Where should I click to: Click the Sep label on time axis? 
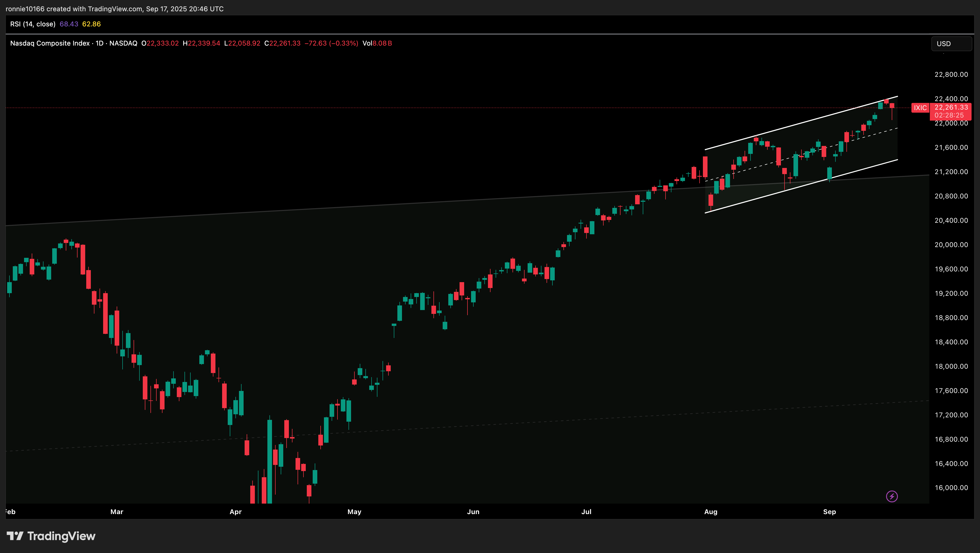829,512
